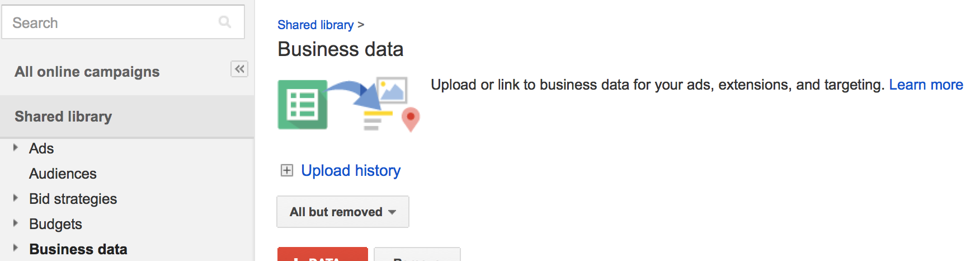Select Business data in sidebar
Image resolution: width=980 pixels, height=261 pixels.
point(78,249)
